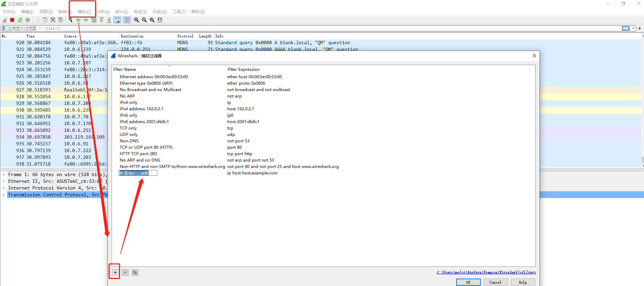644x286 pixels.
Task: Expand the Frame 1 tree node
Action: (3, 174)
